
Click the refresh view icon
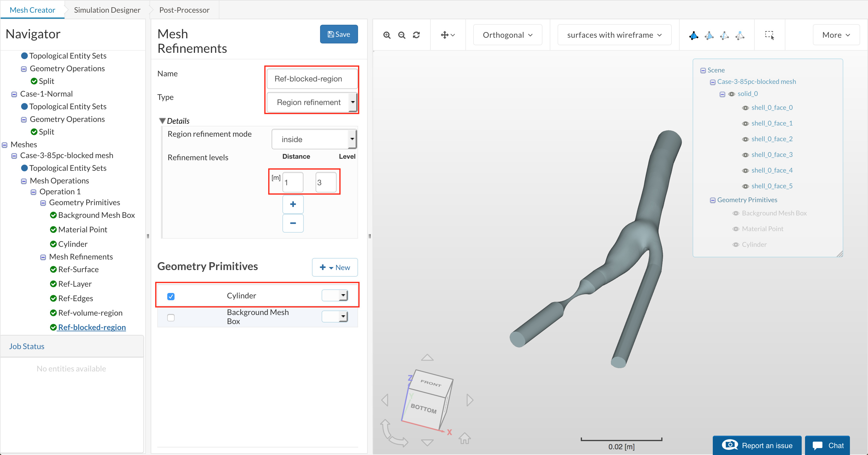[416, 35]
